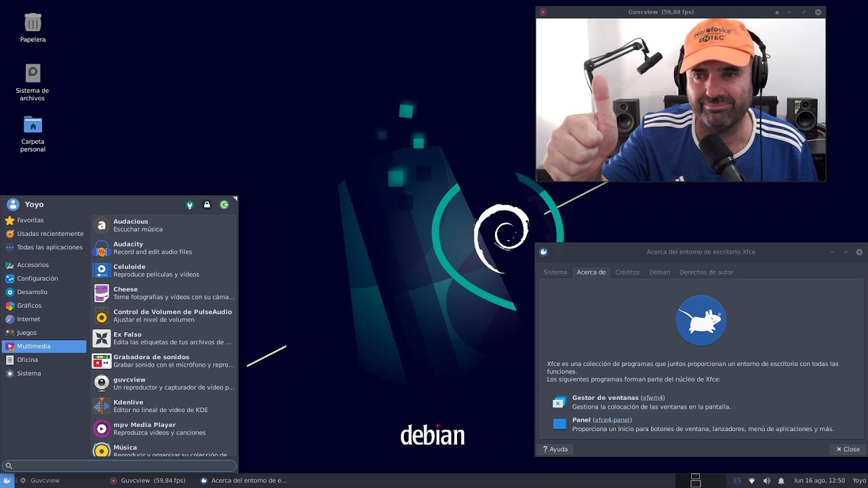Viewport: 868px width, 488px height.
Task: Open the Papelera trash desktop icon
Action: coord(33,28)
